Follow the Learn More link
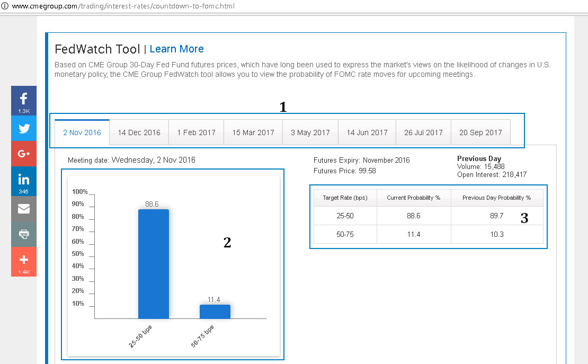The image size is (588, 364). [176, 49]
